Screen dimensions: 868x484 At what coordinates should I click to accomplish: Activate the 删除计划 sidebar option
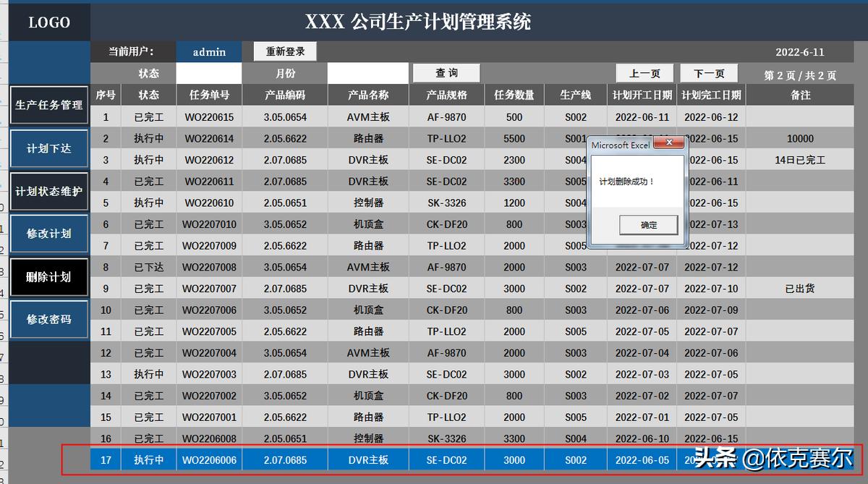click(48, 276)
